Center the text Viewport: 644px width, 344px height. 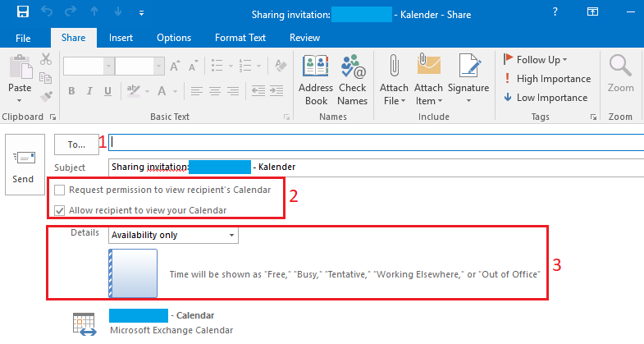215,91
